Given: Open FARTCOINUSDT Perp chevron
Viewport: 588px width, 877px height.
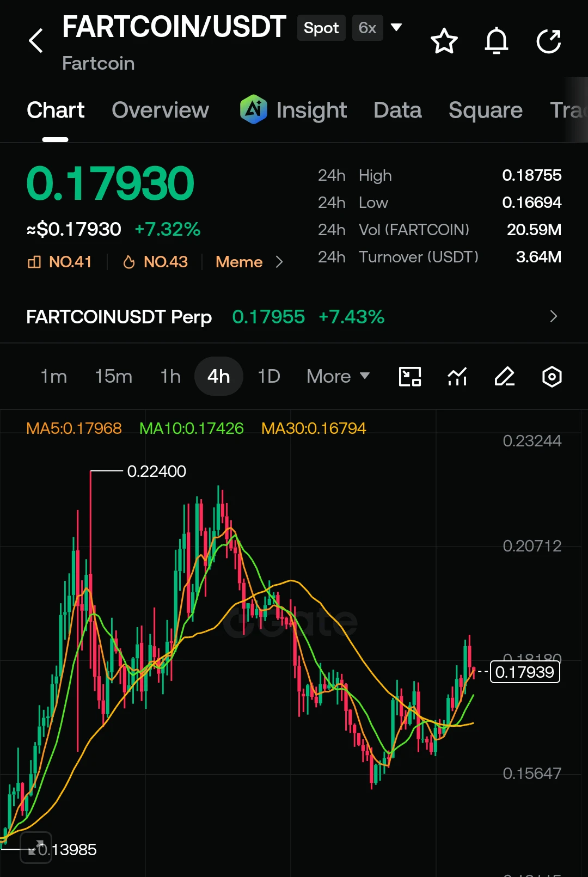Looking at the screenshot, I should [x=554, y=316].
